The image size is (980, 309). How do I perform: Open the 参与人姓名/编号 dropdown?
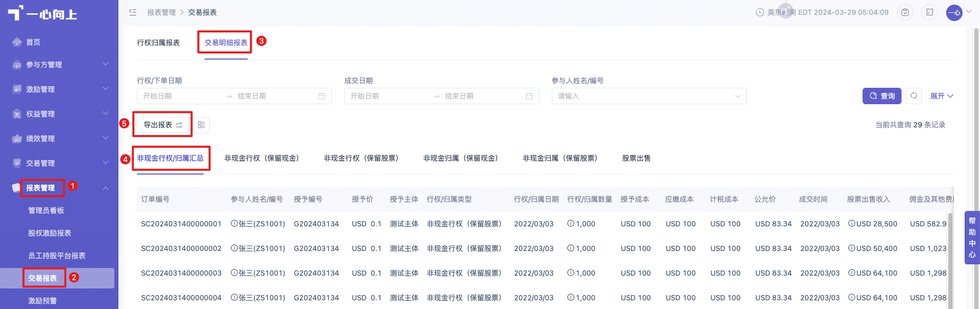(649, 96)
